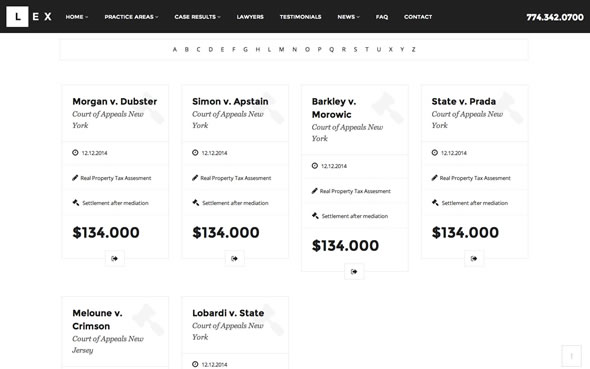The width and height of the screenshot is (590, 369).
Task: Open the State v. Prada case title
Action: pyautogui.click(x=464, y=102)
